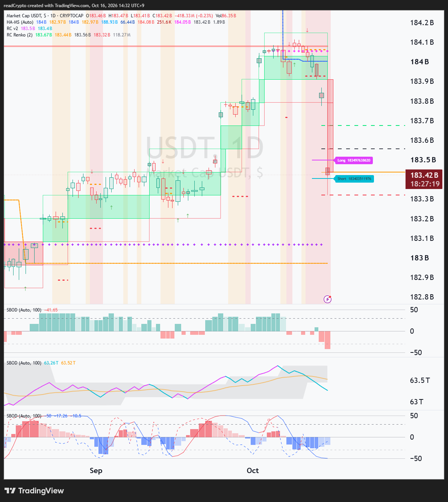The image size is (448, 502).
Task: Click the HA-MS (Auto) indicator legend name
Action: pyautogui.click(x=20, y=22)
